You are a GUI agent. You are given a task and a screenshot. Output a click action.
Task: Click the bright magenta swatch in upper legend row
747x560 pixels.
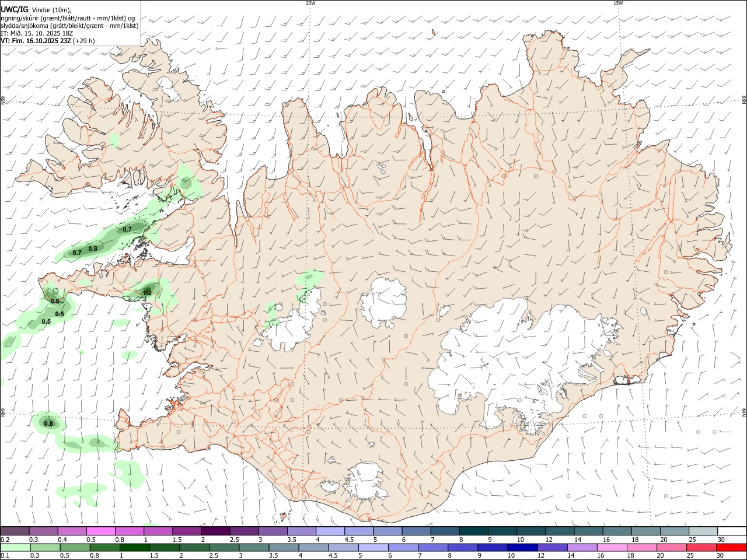tap(100, 531)
